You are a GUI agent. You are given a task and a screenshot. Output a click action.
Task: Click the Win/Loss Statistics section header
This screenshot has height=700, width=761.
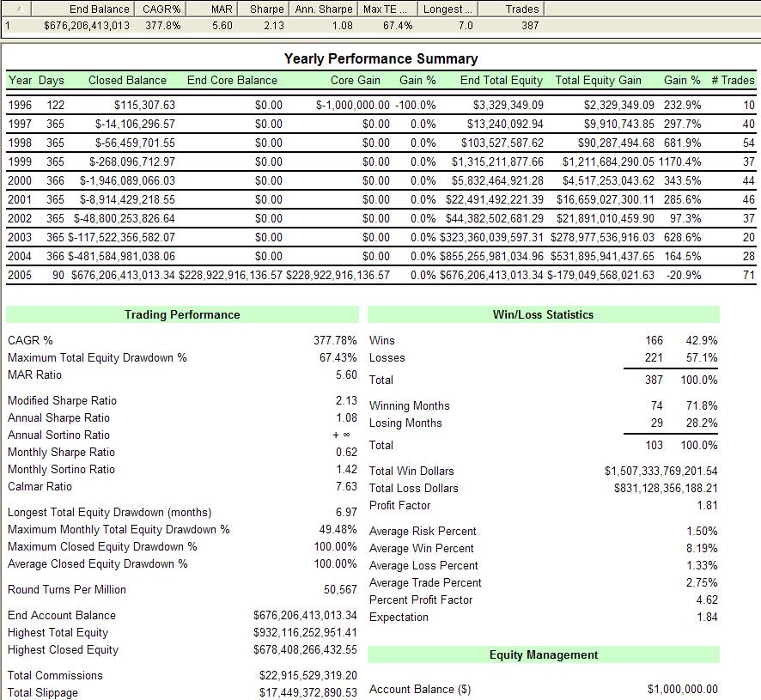543,314
